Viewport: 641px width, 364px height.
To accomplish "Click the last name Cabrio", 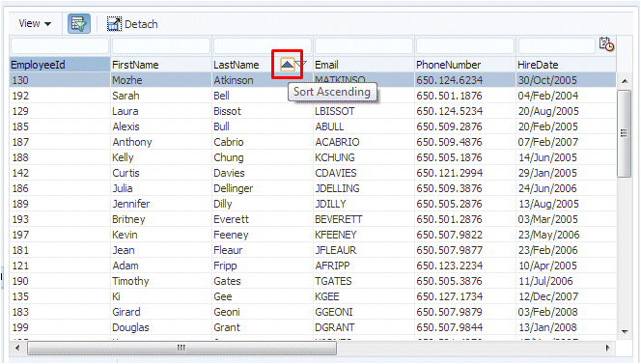I will click(229, 142).
